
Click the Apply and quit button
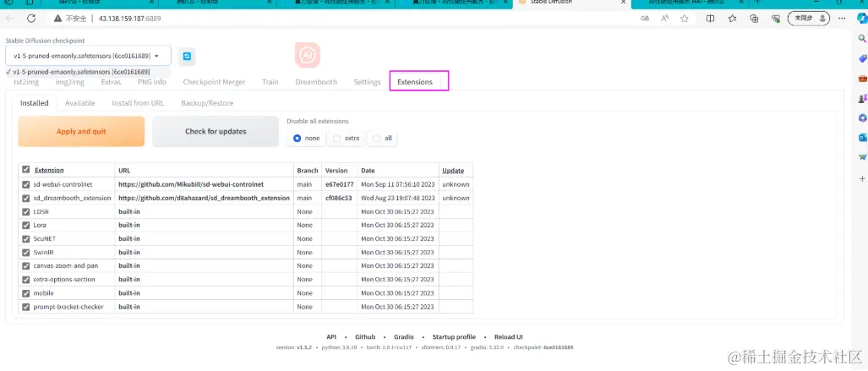pos(81,132)
